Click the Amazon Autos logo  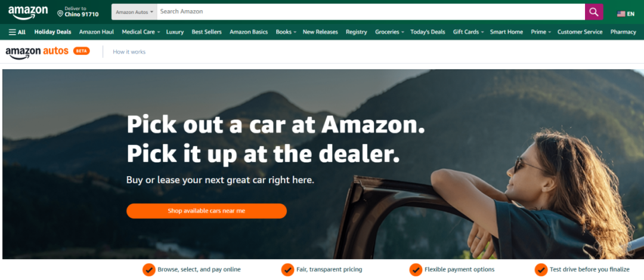coord(37,52)
